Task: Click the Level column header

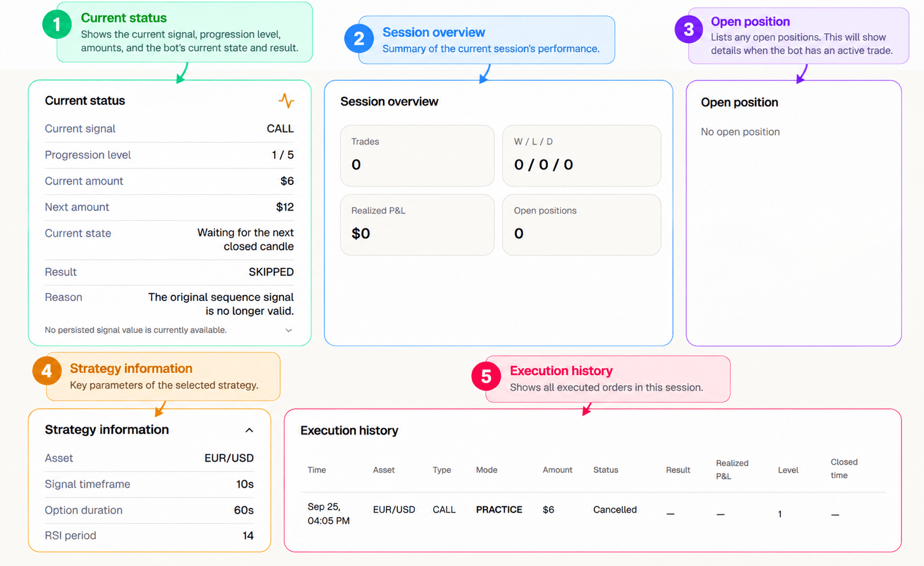Action: point(788,470)
